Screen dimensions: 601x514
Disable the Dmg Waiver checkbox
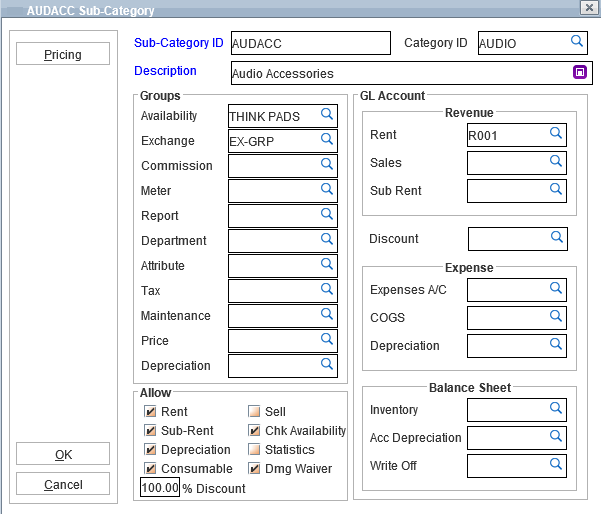[x=254, y=469]
